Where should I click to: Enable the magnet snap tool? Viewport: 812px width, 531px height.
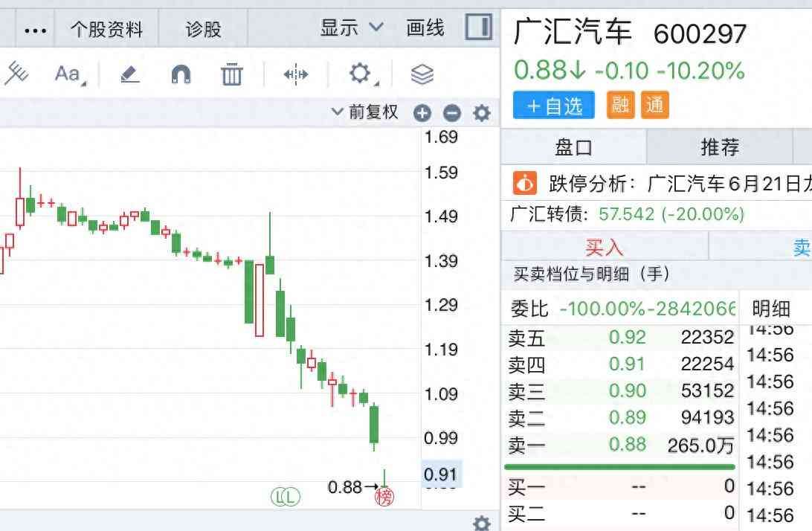click(181, 74)
